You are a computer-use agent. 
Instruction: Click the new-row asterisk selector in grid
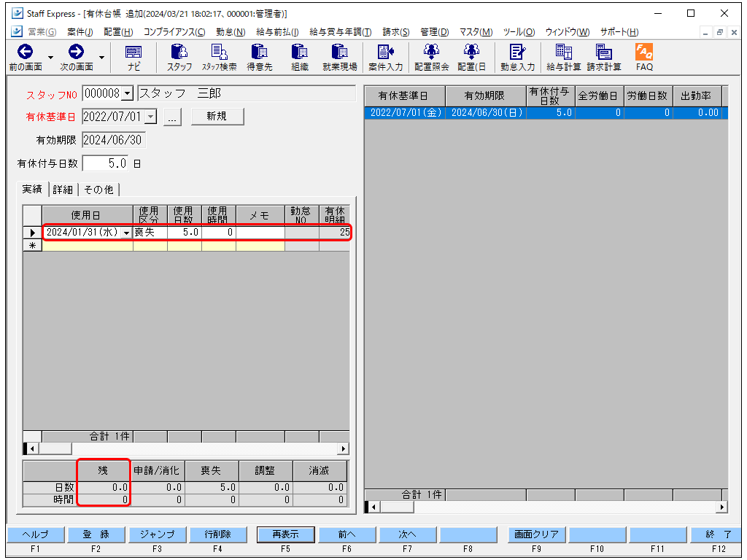pyautogui.click(x=32, y=246)
